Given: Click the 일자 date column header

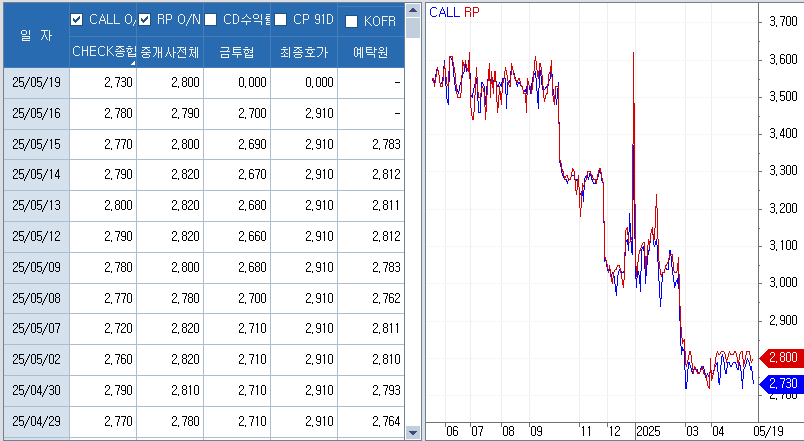Looking at the screenshot, I should (x=36, y=35).
